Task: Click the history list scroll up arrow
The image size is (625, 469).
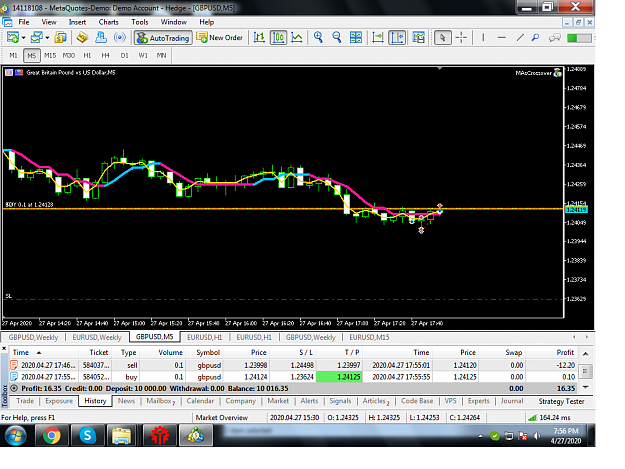Action: (586, 353)
